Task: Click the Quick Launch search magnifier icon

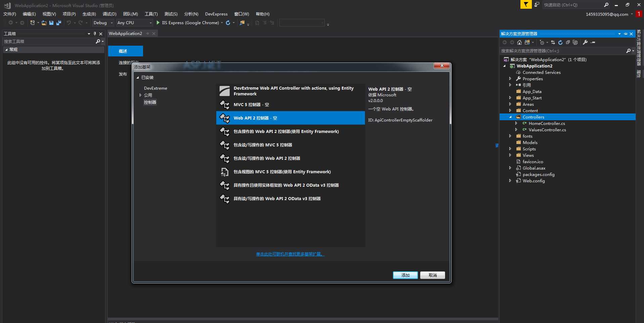Action: point(606,5)
